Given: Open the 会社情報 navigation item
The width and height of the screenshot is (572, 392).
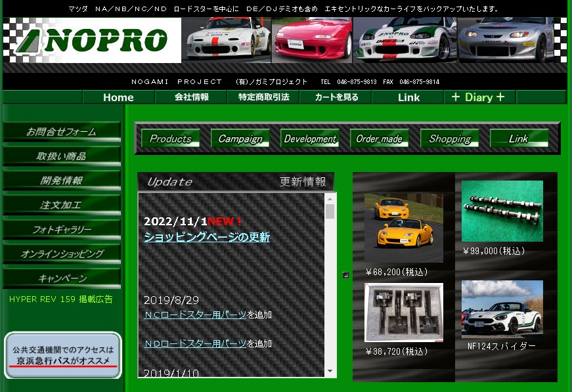Looking at the screenshot, I should click(191, 97).
